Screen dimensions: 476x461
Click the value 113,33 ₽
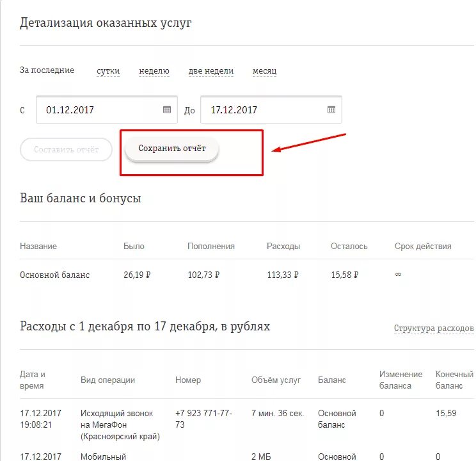pos(283,275)
